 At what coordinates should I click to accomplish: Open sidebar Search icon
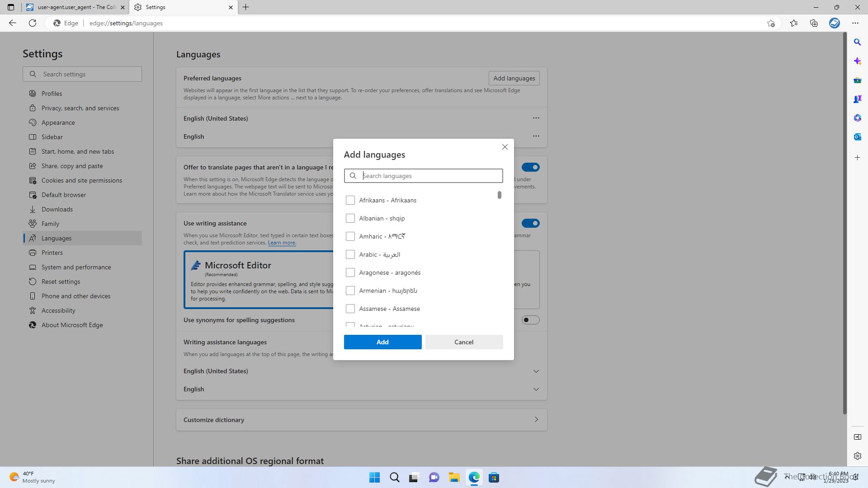coord(857,42)
